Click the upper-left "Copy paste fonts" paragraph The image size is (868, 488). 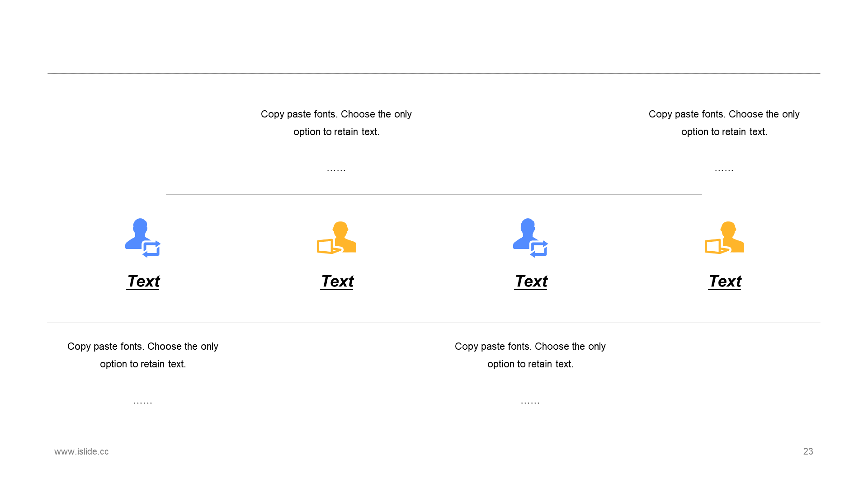[336, 123]
